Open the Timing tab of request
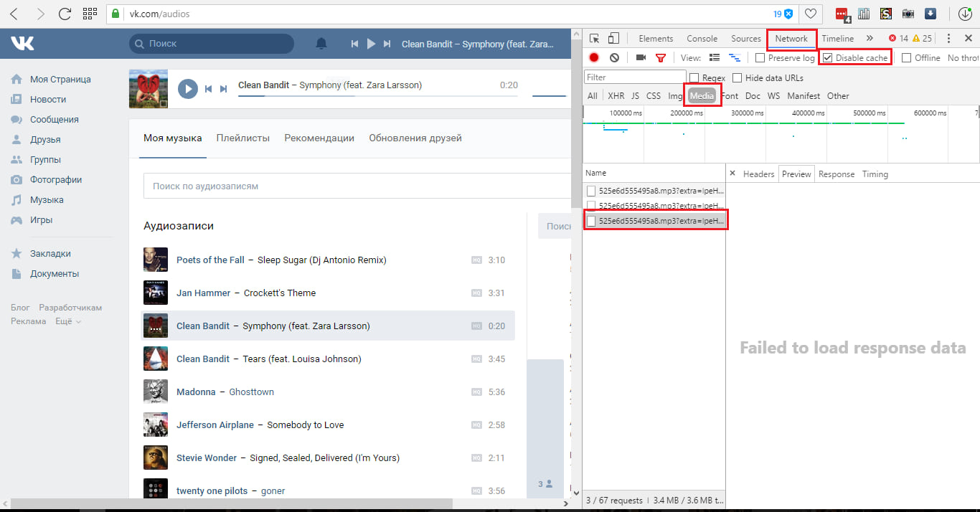Viewport: 980px width, 512px height. (x=875, y=174)
